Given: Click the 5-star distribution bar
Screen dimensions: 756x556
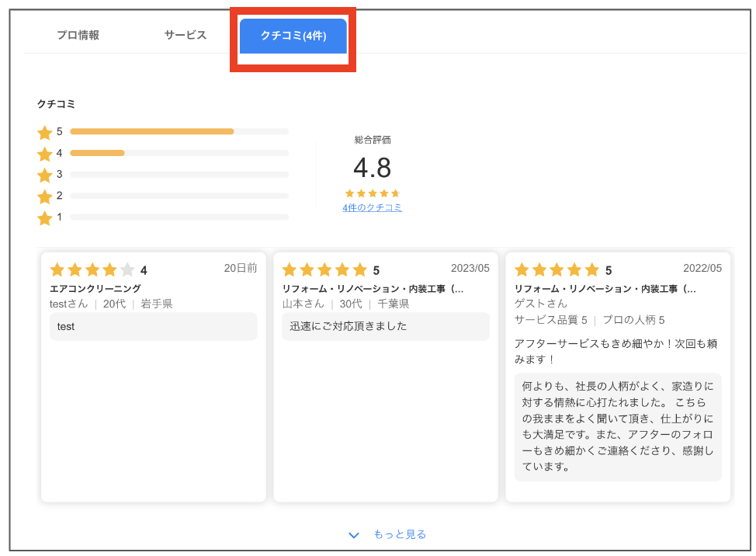Looking at the screenshot, I should (179, 132).
